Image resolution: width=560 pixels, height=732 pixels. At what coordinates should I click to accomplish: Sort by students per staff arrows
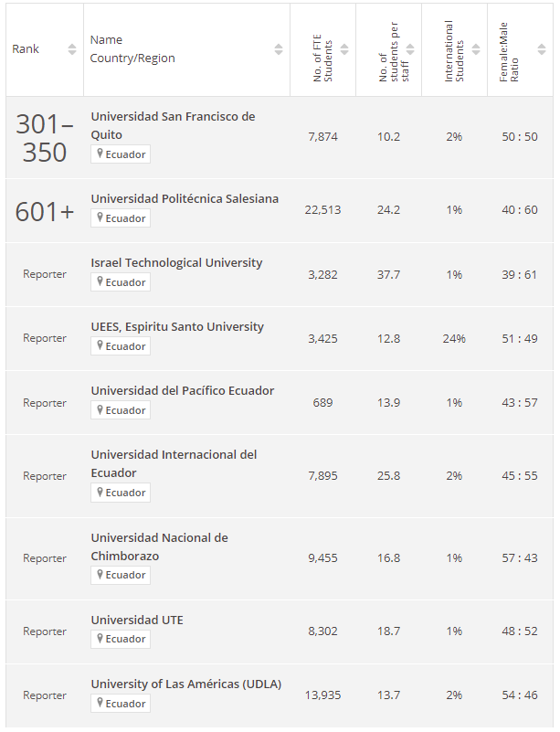click(x=410, y=49)
